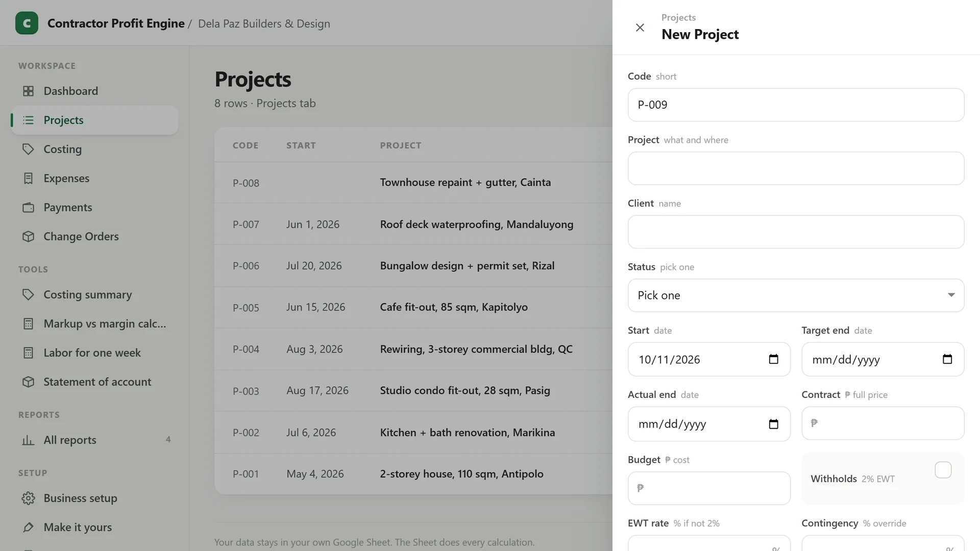The height and width of the screenshot is (551, 980).
Task: Open the Status Pick one dropdown
Action: 796,295
